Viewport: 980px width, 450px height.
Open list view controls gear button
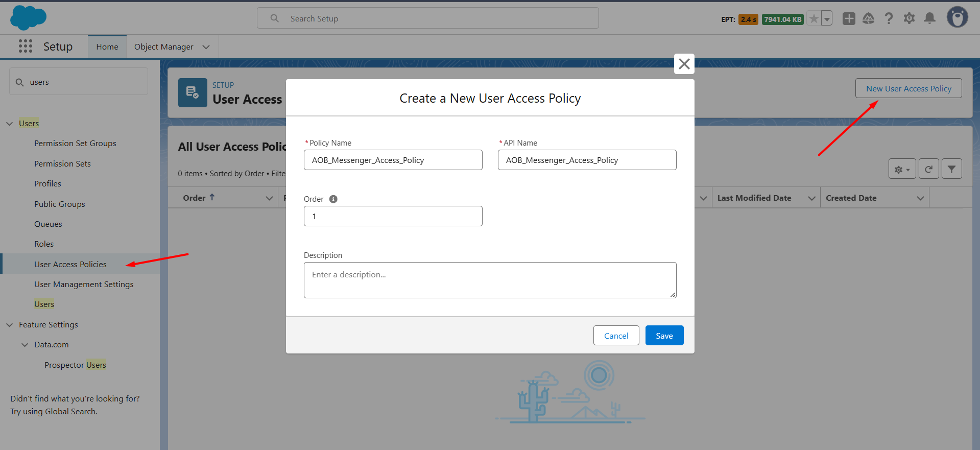click(x=902, y=169)
